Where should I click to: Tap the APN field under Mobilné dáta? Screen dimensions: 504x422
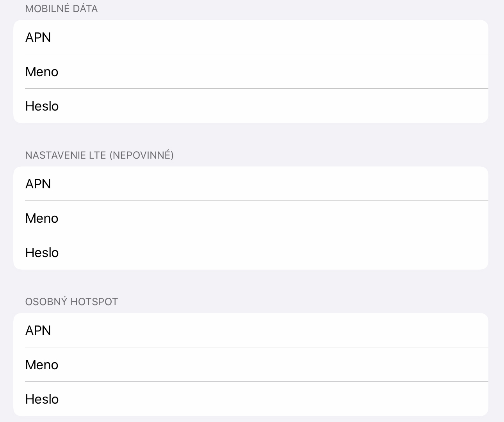(x=251, y=37)
